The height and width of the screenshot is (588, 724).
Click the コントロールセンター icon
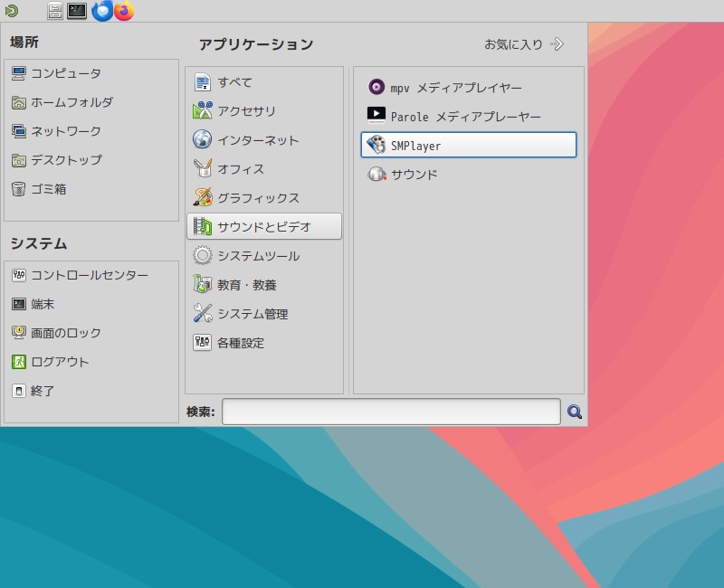tap(19, 276)
